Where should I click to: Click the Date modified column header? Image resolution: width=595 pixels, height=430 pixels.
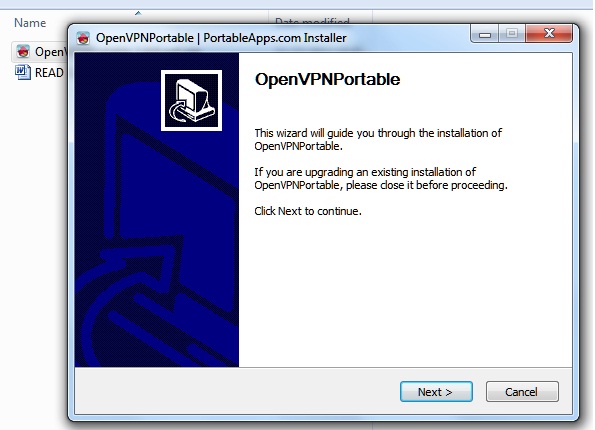pos(312,20)
